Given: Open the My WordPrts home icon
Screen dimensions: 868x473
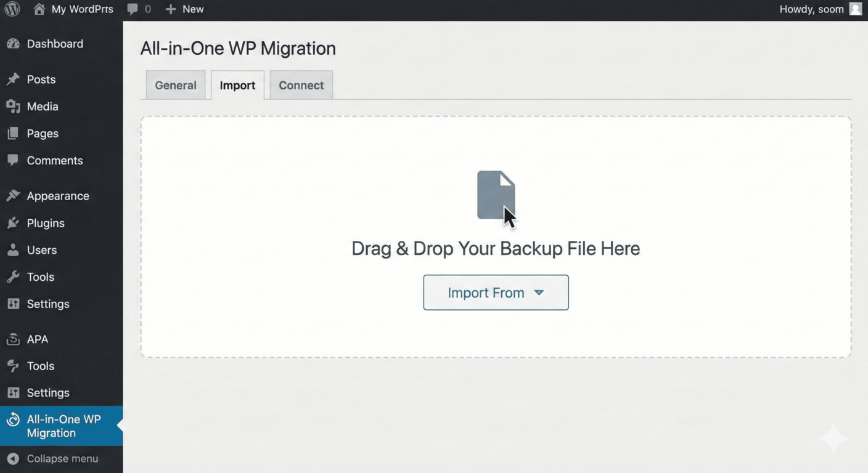Looking at the screenshot, I should click(39, 9).
